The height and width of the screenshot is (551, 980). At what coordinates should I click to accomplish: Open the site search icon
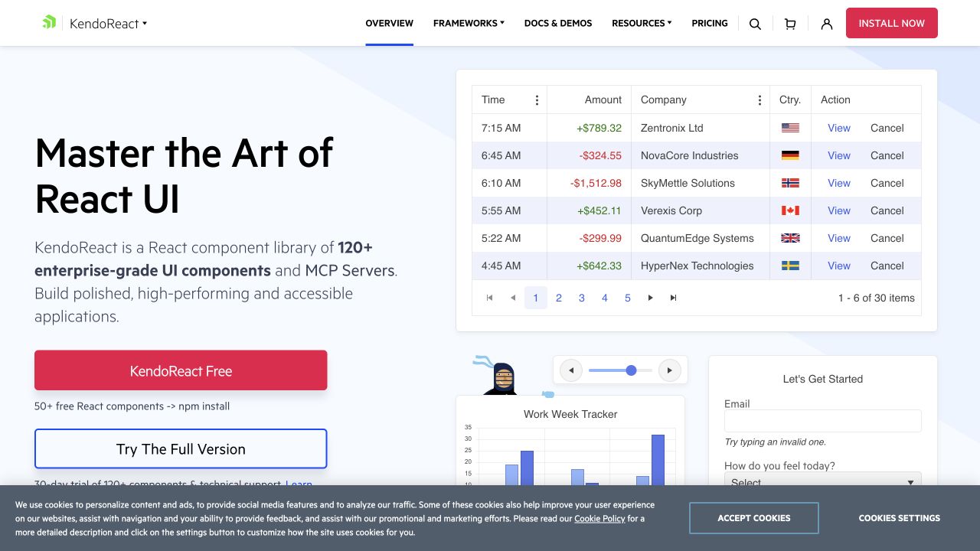[x=755, y=24]
